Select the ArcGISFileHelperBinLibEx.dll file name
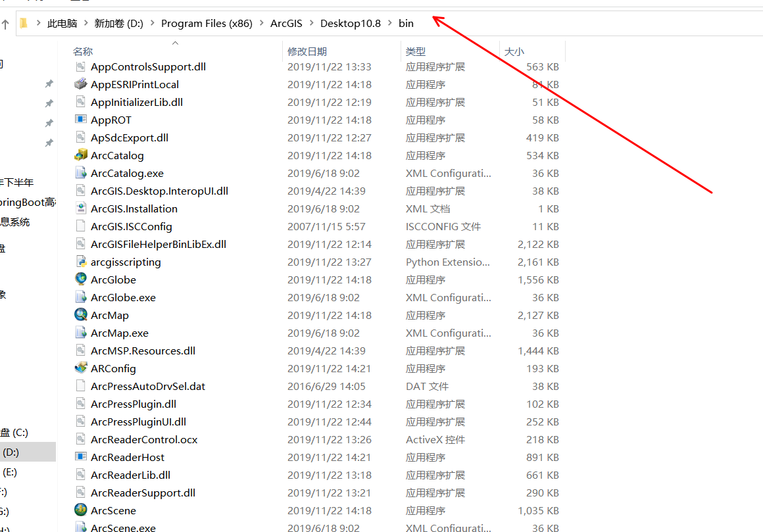Image resolution: width=763 pixels, height=532 pixels. [x=158, y=244]
